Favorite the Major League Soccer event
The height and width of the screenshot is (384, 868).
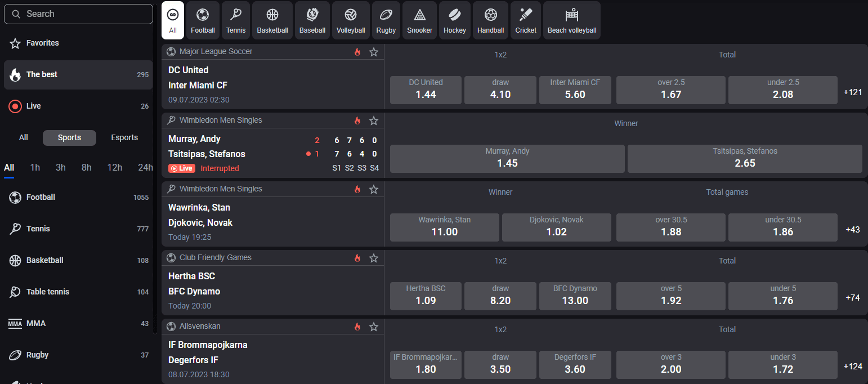pyautogui.click(x=373, y=52)
